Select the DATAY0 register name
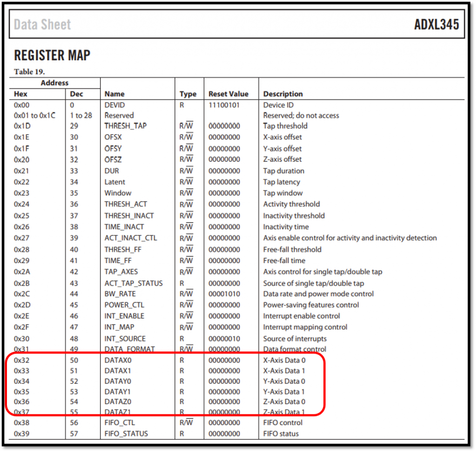The width and height of the screenshot is (476, 452). [x=118, y=381]
